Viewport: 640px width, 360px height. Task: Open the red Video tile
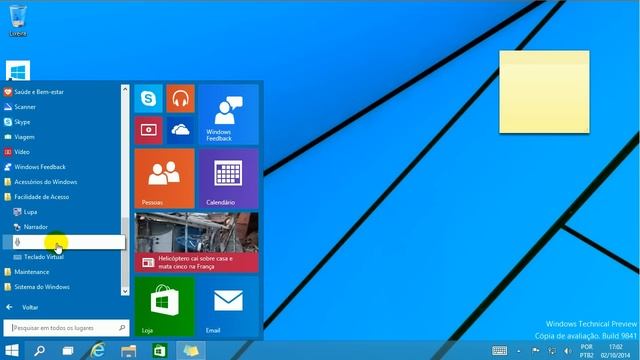[149, 130]
